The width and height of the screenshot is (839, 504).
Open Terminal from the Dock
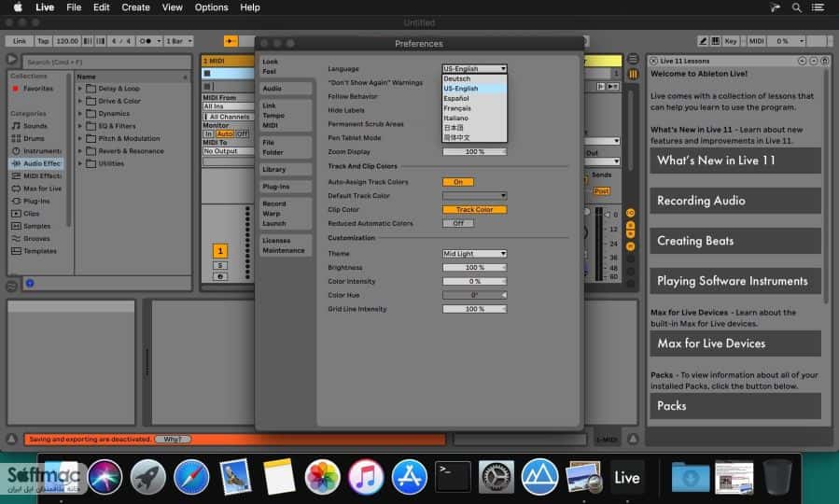coord(453,477)
